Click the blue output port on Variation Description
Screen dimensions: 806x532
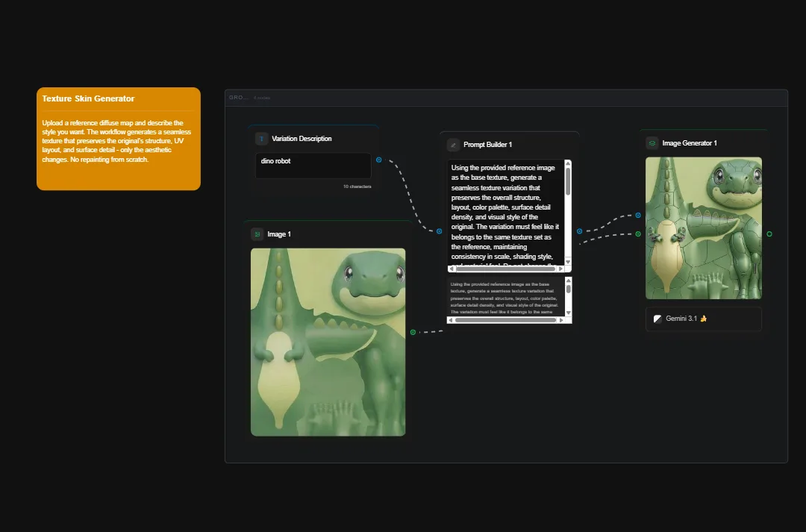click(x=378, y=160)
